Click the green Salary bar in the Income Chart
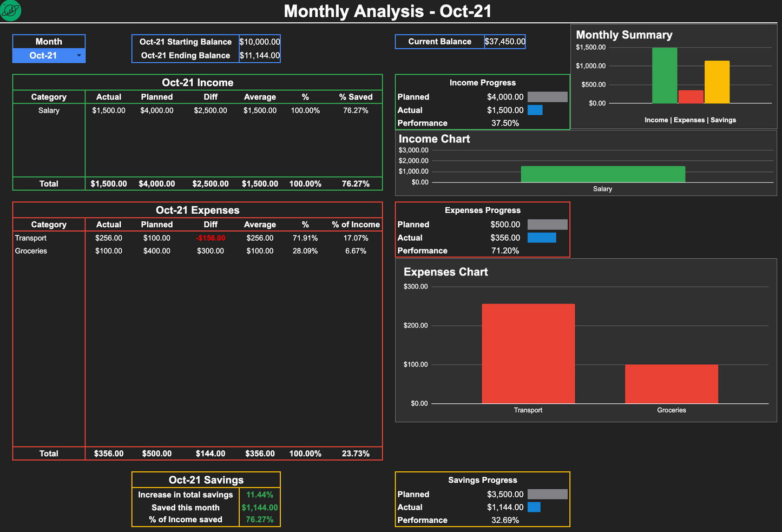 pos(602,174)
